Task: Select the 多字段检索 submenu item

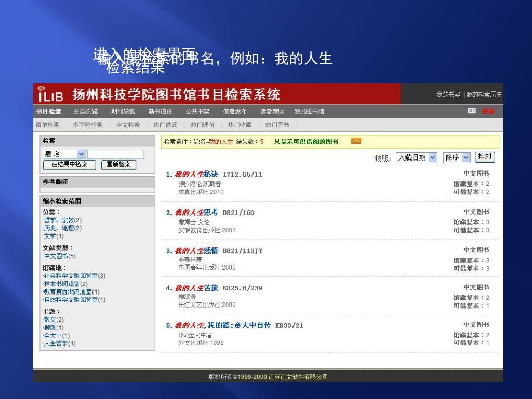Action: [87, 125]
